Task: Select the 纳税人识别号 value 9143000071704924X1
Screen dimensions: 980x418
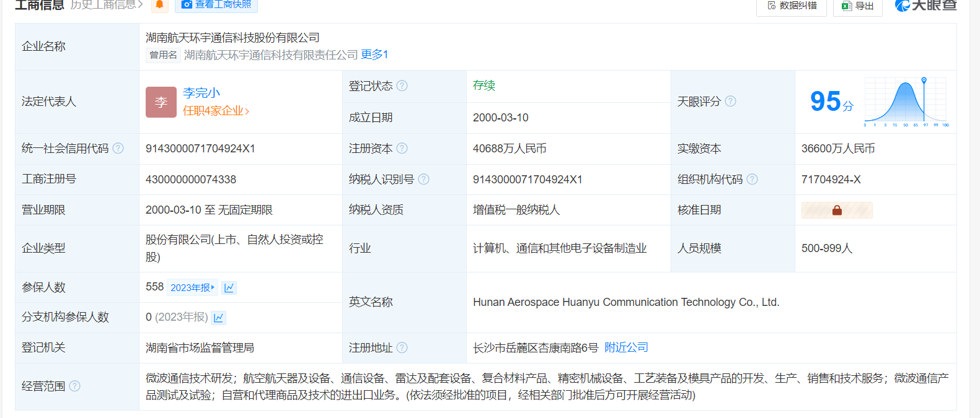Action: coord(528,180)
